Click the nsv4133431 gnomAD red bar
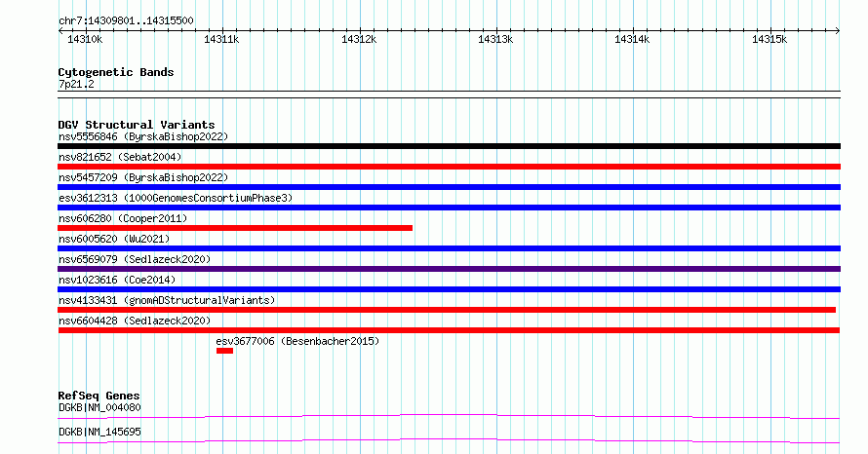 (x=447, y=310)
